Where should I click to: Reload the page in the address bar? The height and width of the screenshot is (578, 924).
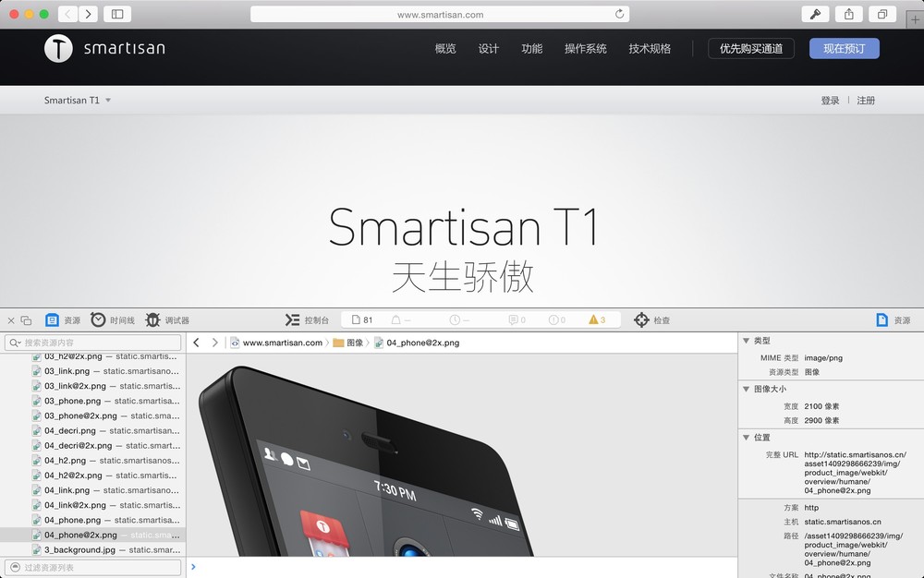tap(619, 14)
